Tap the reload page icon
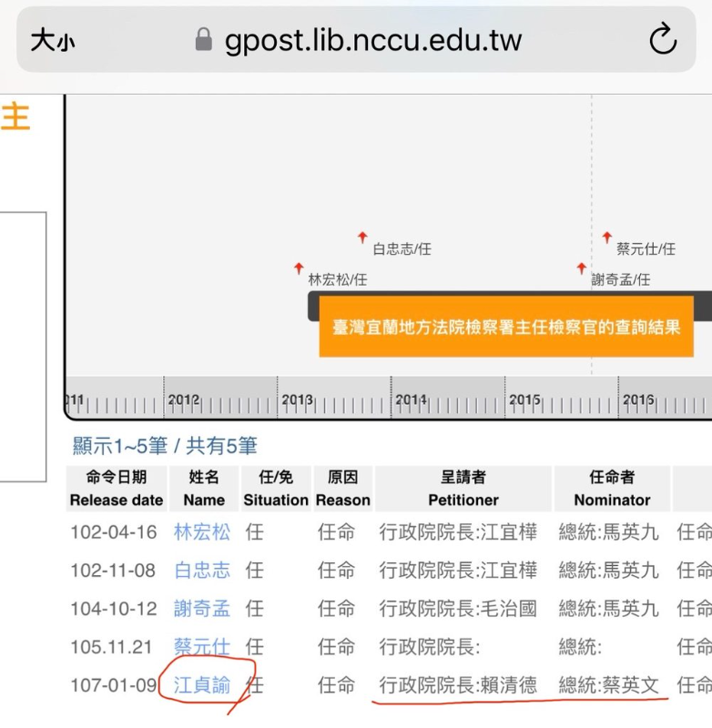Viewport: 712px width, 728px height. pyautogui.click(x=663, y=39)
